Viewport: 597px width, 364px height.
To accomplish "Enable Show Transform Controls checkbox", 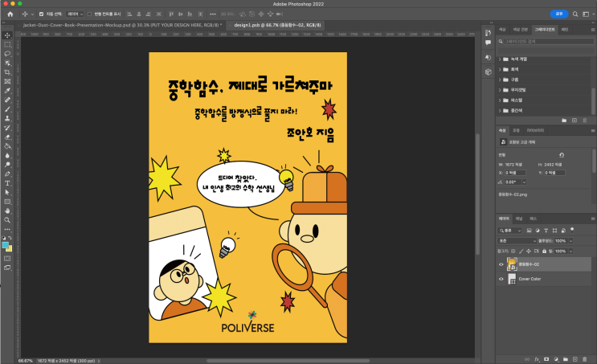I will tap(89, 14).
